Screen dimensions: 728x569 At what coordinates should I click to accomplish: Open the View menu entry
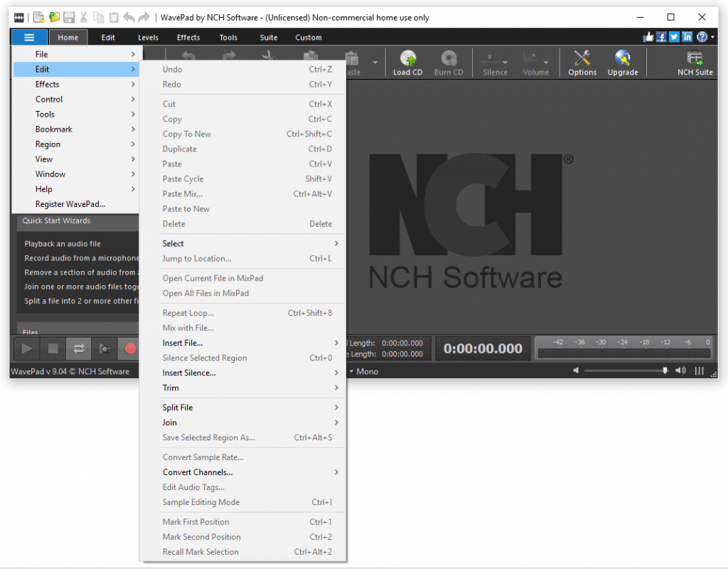(x=75, y=159)
